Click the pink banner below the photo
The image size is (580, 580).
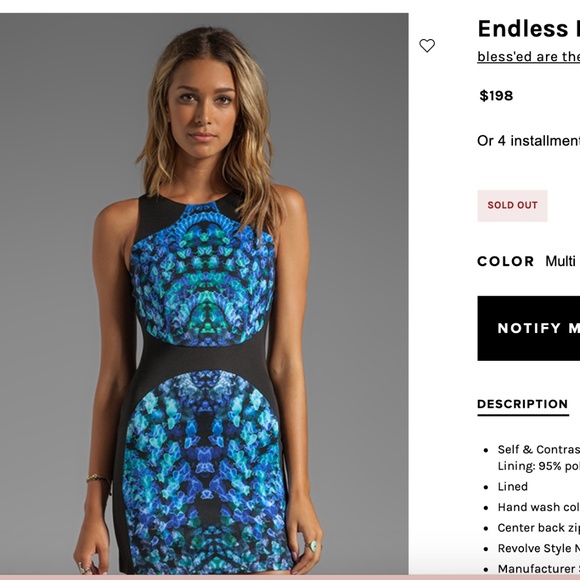[x=290, y=577]
